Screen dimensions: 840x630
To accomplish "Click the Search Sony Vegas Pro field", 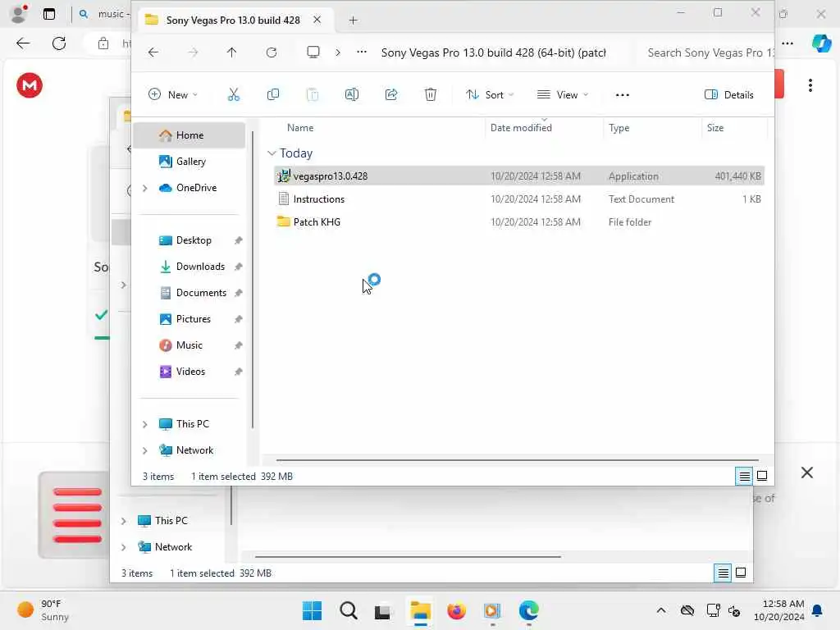I will coord(707,52).
